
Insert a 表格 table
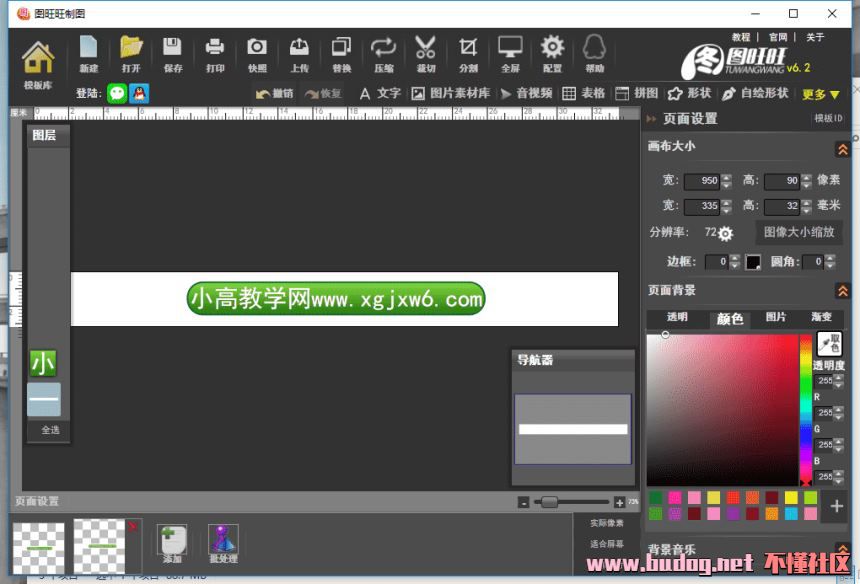[x=584, y=94]
